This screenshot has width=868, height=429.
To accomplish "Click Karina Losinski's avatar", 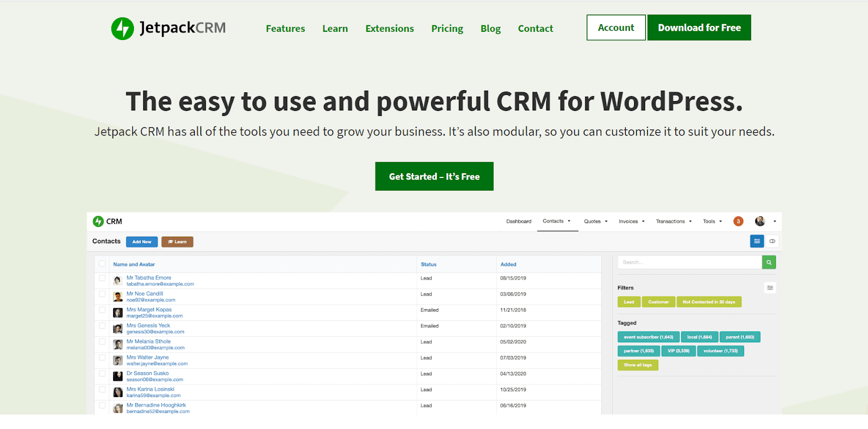I will pos(117,392).
